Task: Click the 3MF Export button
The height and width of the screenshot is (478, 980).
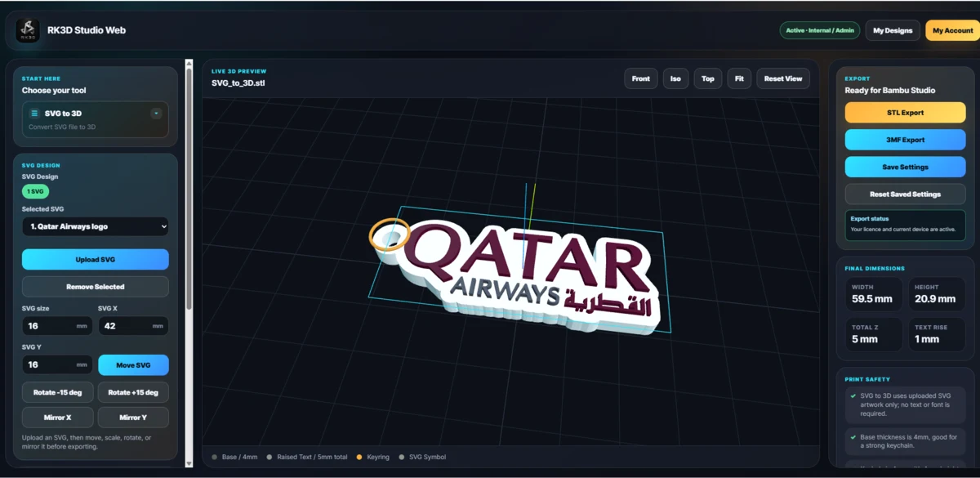Action: (905, 140)
